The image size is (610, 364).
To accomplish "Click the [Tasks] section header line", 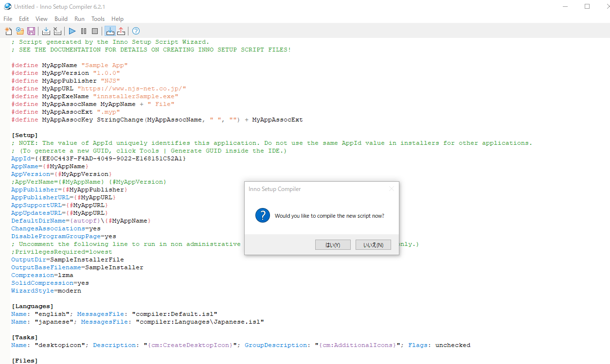I will [24, 337].
